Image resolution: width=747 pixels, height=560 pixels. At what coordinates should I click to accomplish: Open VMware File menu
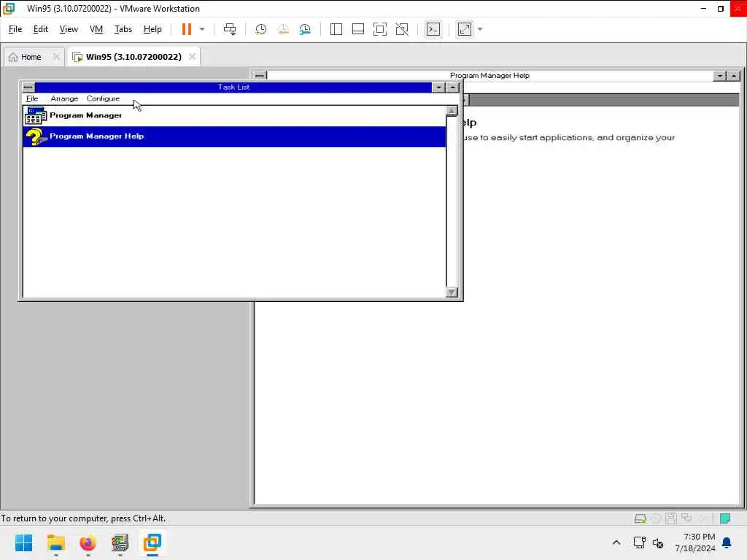15,29
